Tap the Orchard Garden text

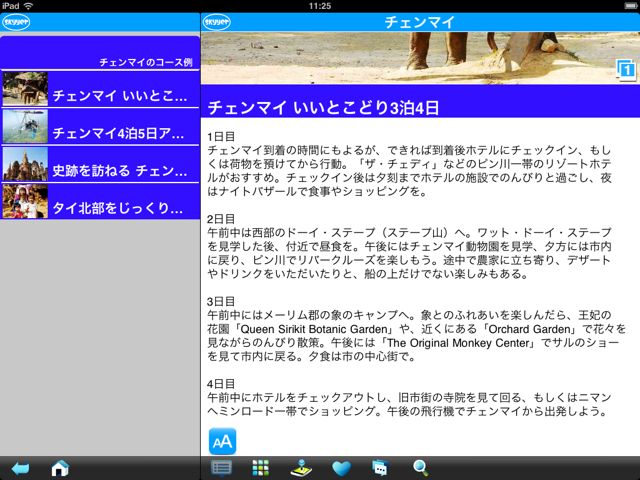(529, 329)
